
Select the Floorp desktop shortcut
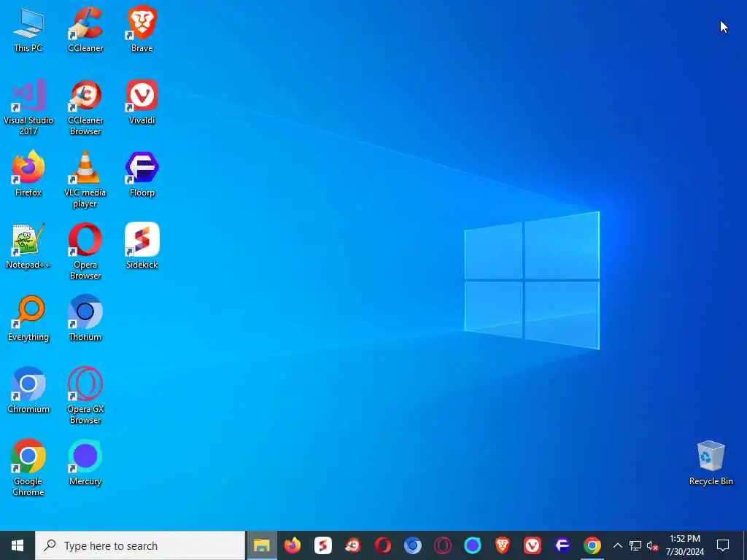pyautogui.click(x=142, y=174)
